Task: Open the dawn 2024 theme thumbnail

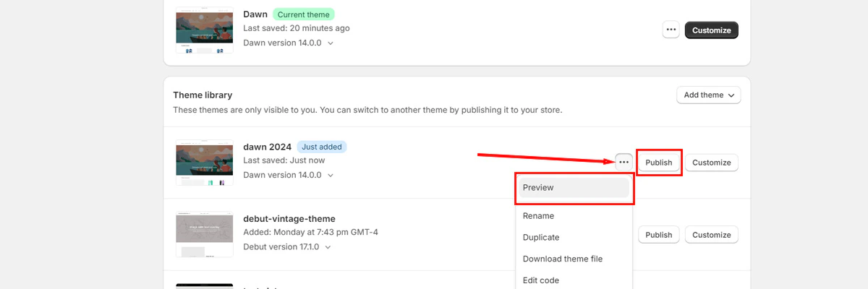Action: tap(205, 163)
